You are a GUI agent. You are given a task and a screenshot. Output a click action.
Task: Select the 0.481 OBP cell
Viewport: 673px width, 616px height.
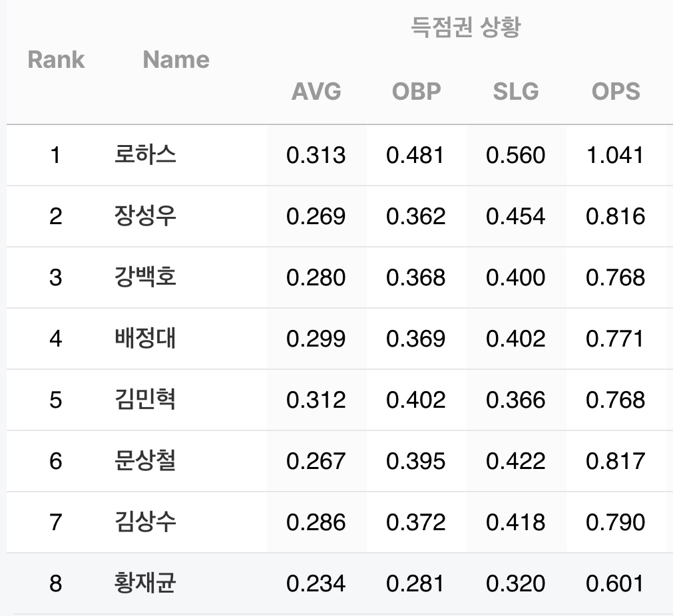coord(416,155)
